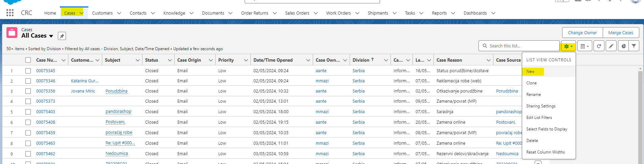Show charts panel icon
The image size is (644, 164).
pyautogui.click(x=623, y=46)
